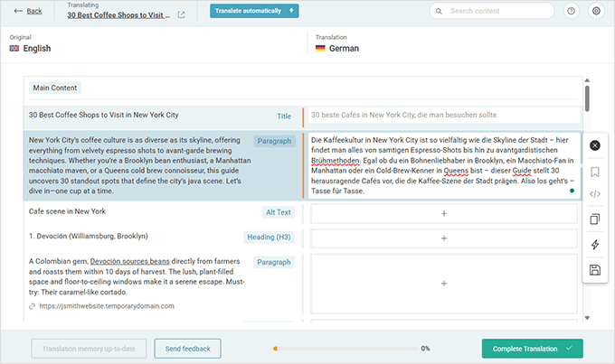Add translation for Cafe scene Alt Text

(x=443, y=213)
